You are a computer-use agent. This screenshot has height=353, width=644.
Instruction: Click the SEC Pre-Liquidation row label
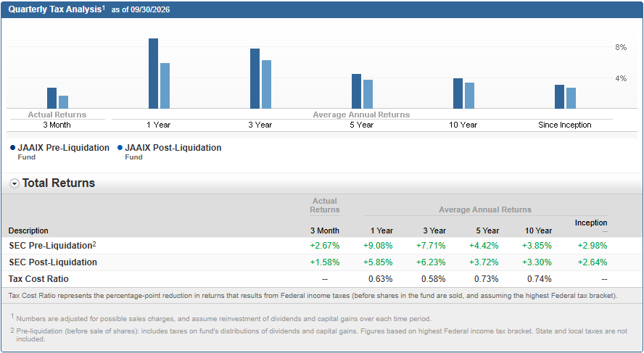52,246
